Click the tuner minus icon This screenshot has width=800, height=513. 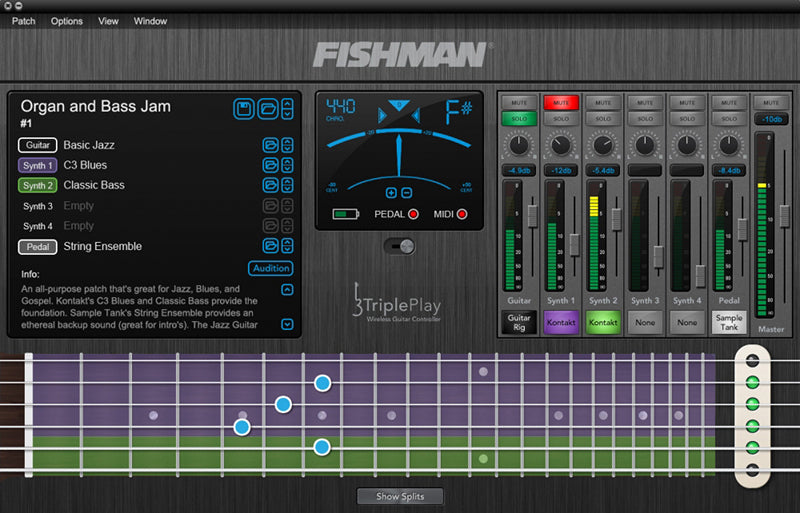[x=405, y=193]
